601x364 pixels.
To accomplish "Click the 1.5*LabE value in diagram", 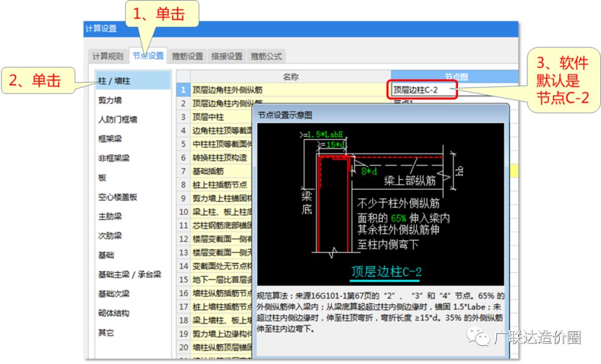I will [x=325, y=135].
